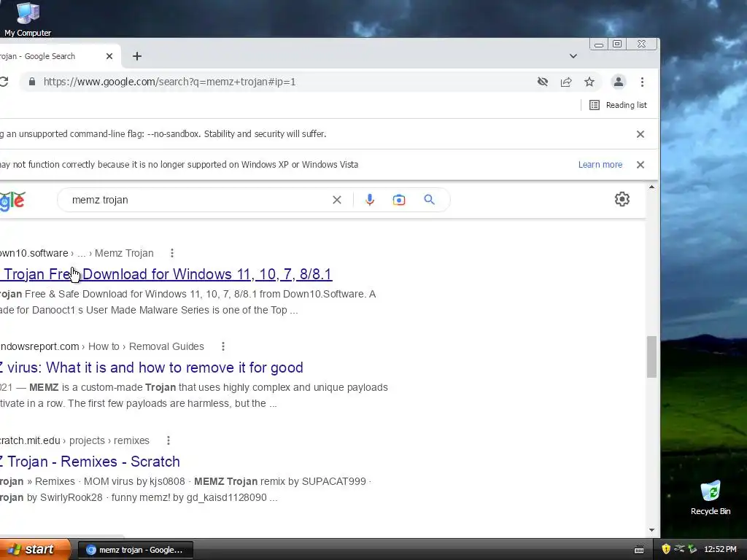Open Trojan Free Download for Windows link

(166, 274)
